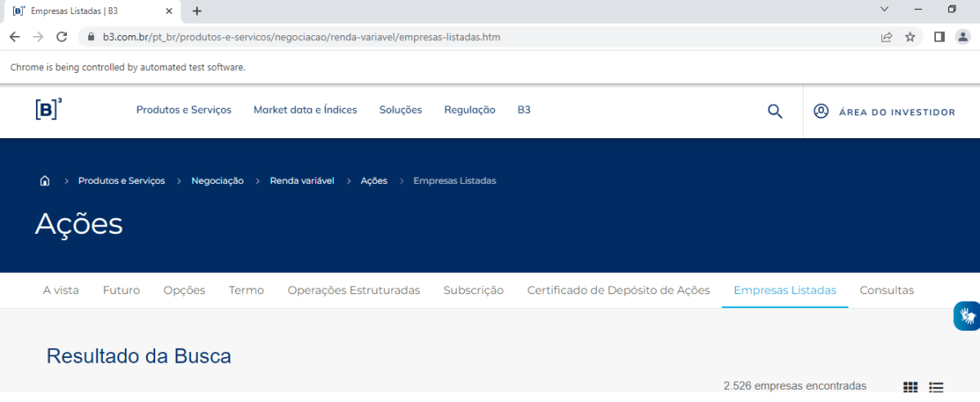Open the B3 menu item
The height and width of the screenshot is (402, 980).
coord(524,109)
